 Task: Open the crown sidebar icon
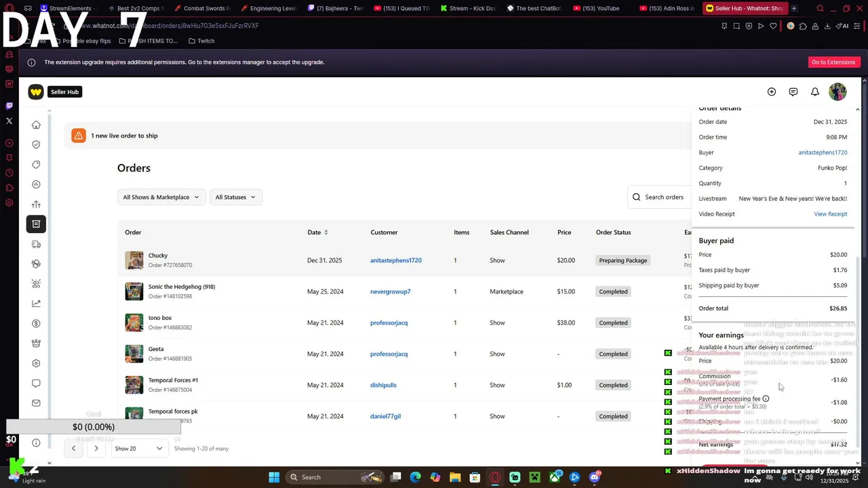click(36, 343)
